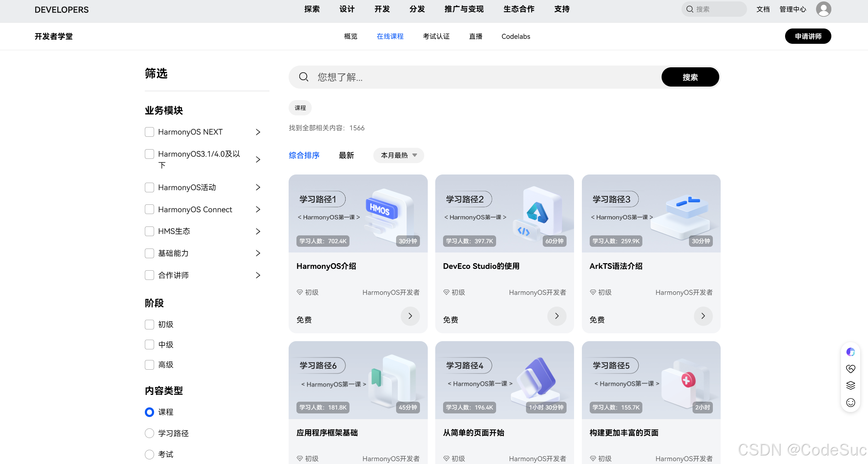Open the user account avatar at top right
Screen dimensions: 868x464
click(x=823, y=9)
